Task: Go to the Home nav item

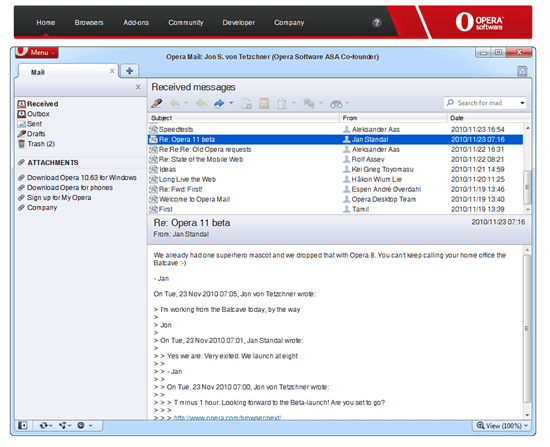Action: click(46, 23)
